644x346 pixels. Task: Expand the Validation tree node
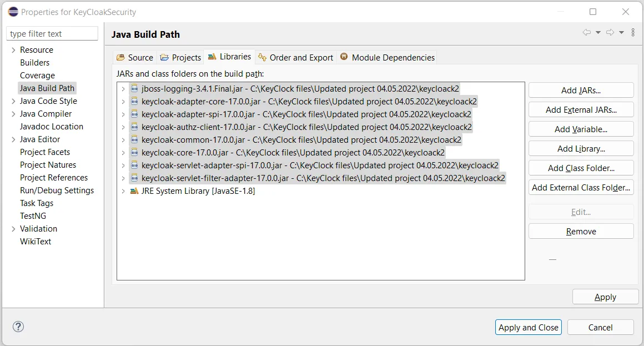[x=13, y=229]
